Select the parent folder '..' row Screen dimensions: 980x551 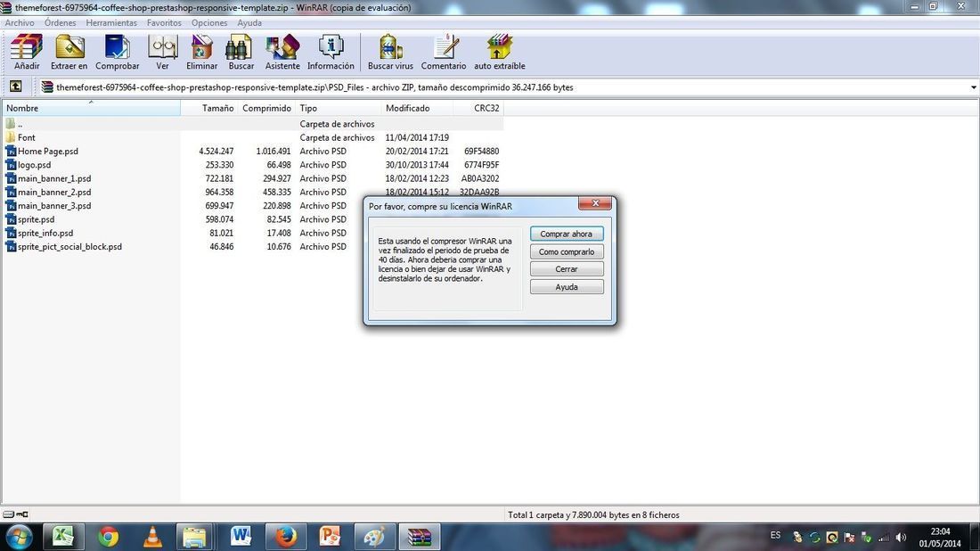[252, 124]
